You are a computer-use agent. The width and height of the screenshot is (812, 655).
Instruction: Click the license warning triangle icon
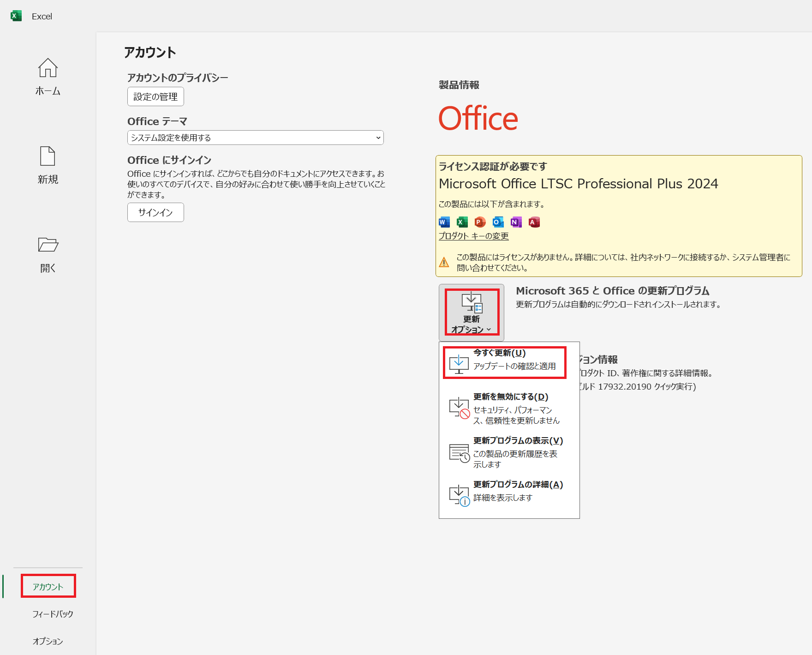(x=444, y=262)
